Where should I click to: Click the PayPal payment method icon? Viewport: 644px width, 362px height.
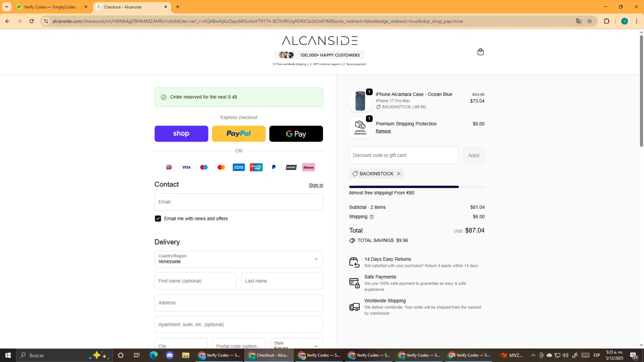coord(273,167)
